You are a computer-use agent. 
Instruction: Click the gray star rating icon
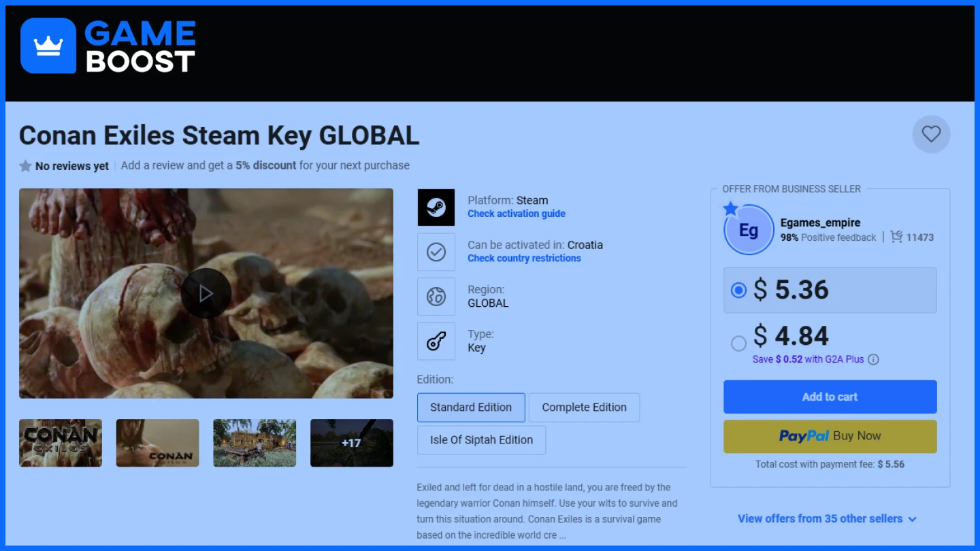(x=25, y=166)
